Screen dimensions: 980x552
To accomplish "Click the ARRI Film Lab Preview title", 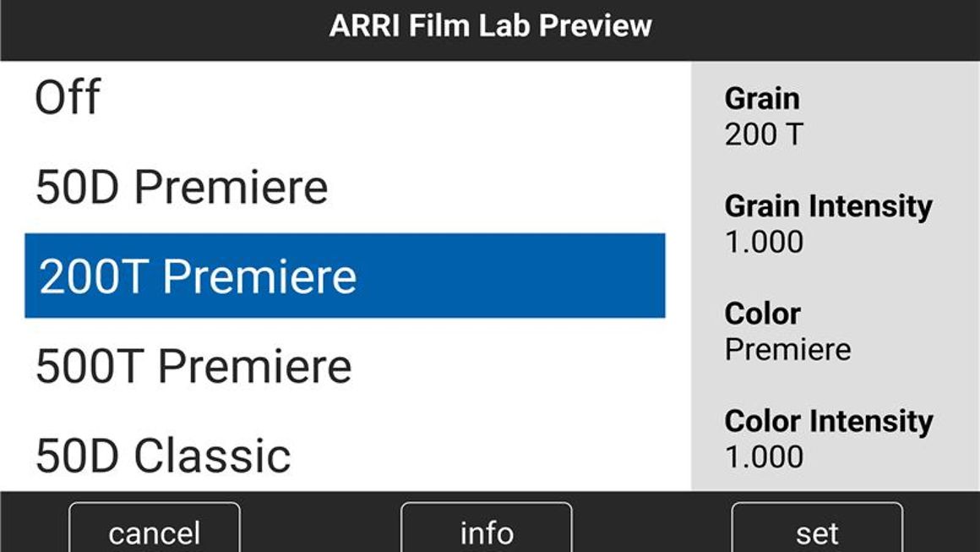I will click(x=490, y=26).
